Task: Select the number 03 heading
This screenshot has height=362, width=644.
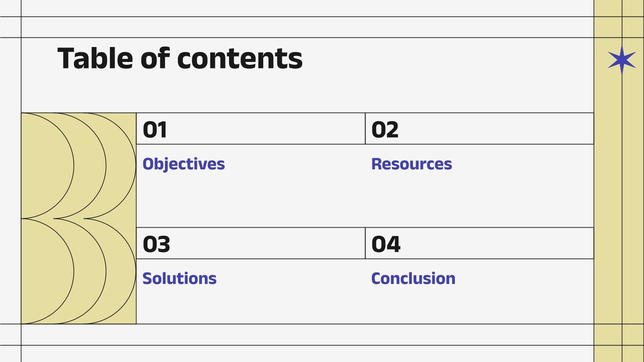Action: (x=157, y=244)
